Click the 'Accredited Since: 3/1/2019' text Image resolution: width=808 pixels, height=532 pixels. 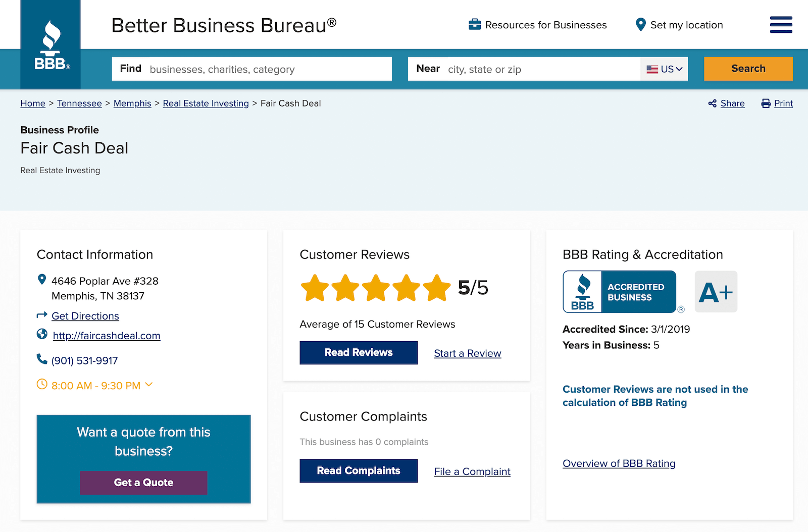[x=626, y=330]
